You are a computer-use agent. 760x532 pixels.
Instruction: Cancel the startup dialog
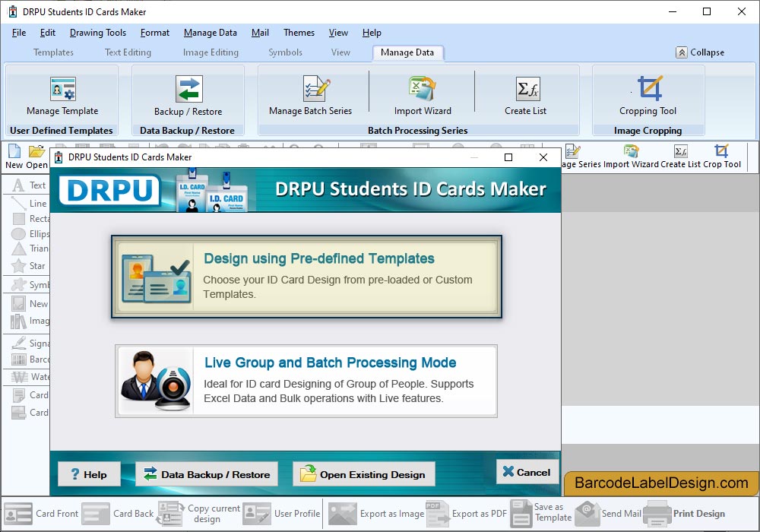pyautogui.click(x=527, y=472)
